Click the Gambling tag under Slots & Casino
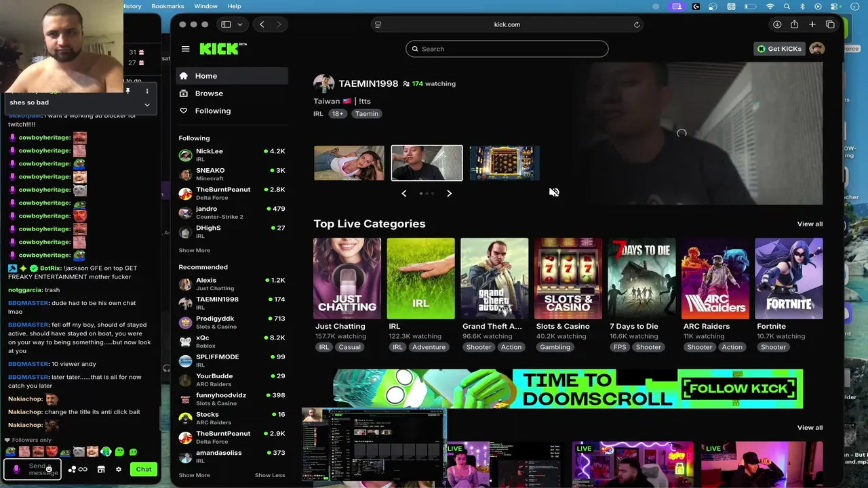The image size is (868, 488). pyautogui.click(x=555, y=347)
